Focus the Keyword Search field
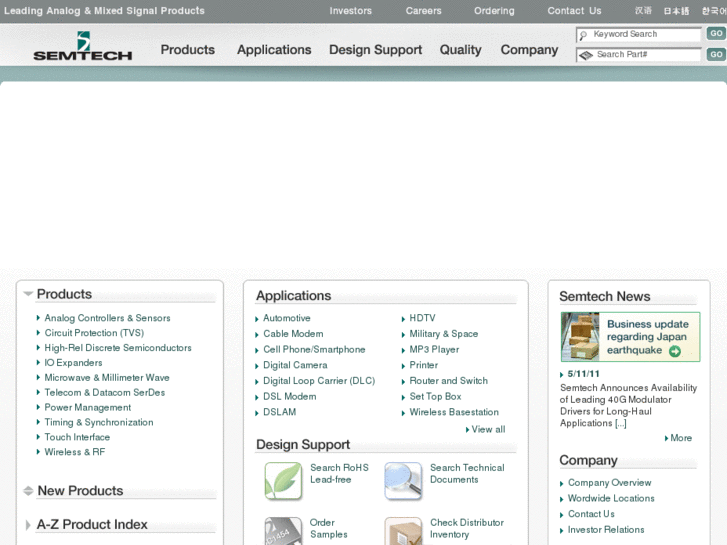Image resolution: width=727 pixels, height=545 pixels. click(638, 34)
